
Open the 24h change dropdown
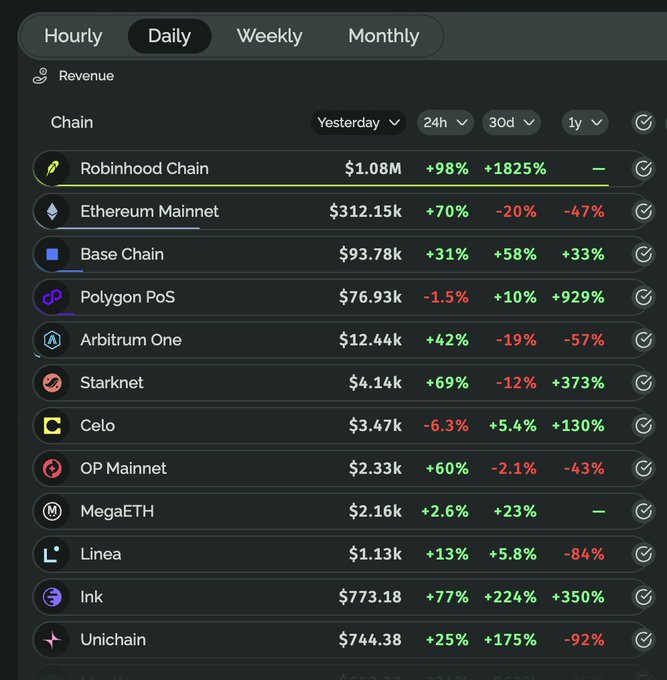445,123
